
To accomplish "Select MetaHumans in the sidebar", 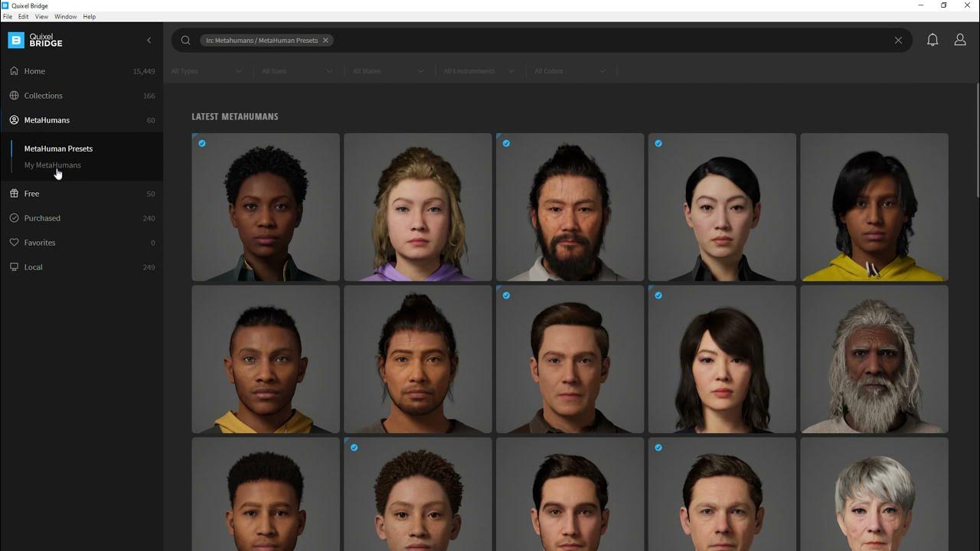I will pyautogui.click(x=81, y=120).
